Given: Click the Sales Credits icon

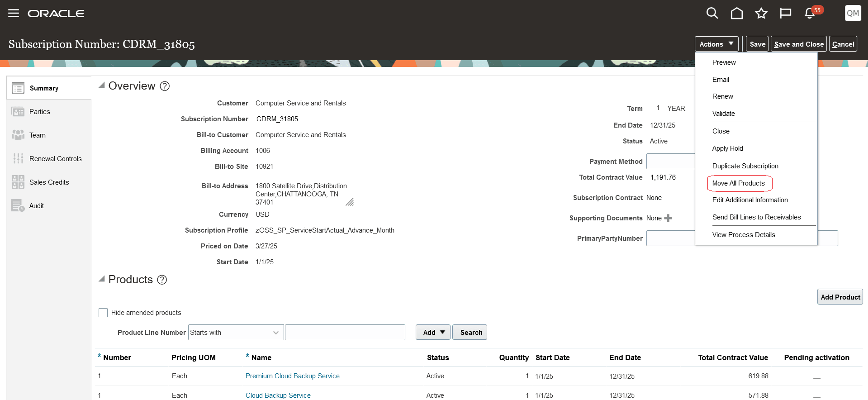Looking at the screenshot, I should click(18, 182).
